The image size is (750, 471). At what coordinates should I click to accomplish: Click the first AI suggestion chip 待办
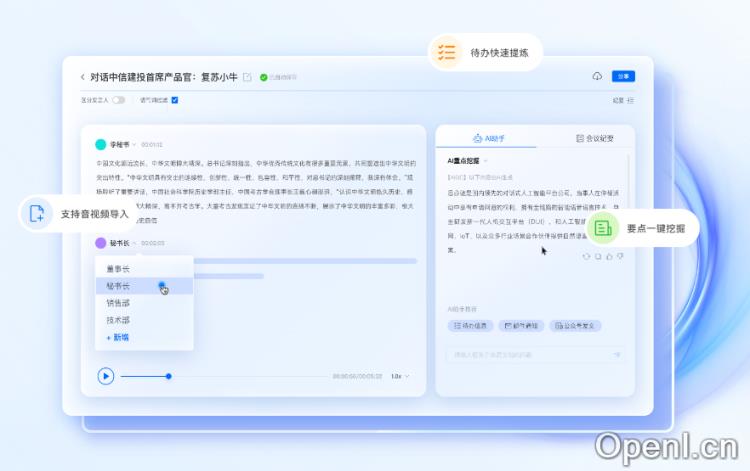[x=470, y=326]
